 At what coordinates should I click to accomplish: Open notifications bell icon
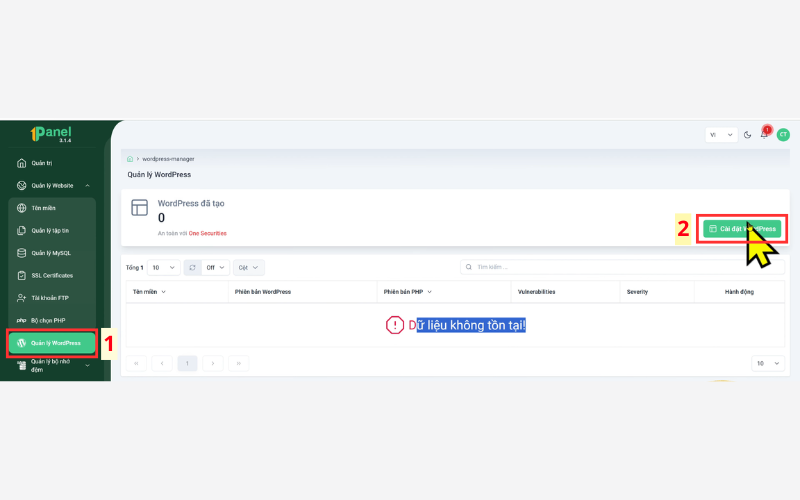pyautogui.click(x=764, y=135)
